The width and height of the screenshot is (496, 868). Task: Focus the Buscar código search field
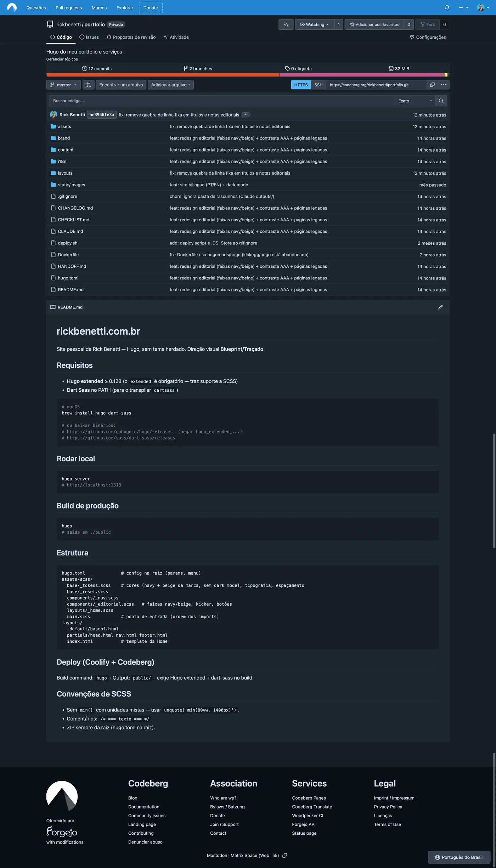[221, 101]
